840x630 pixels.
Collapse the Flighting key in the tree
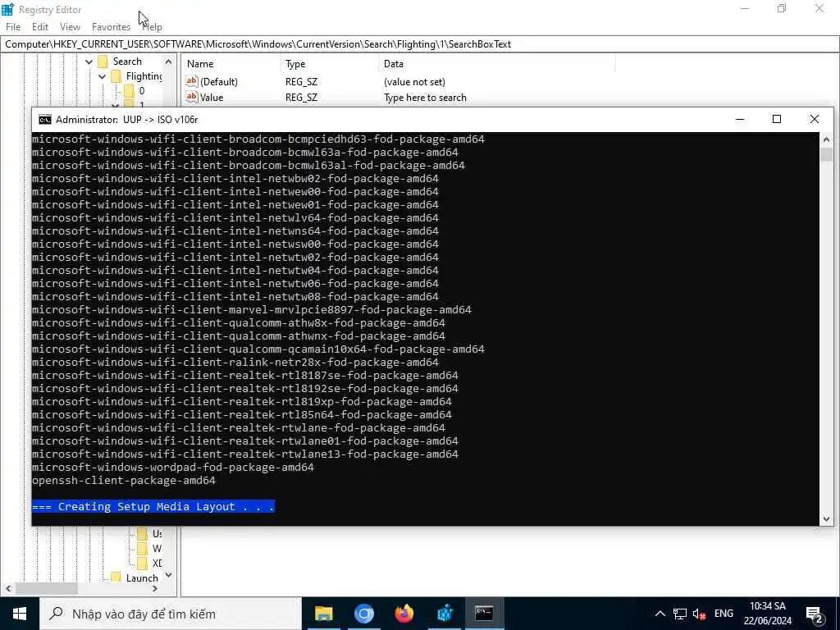pos(103,76)
